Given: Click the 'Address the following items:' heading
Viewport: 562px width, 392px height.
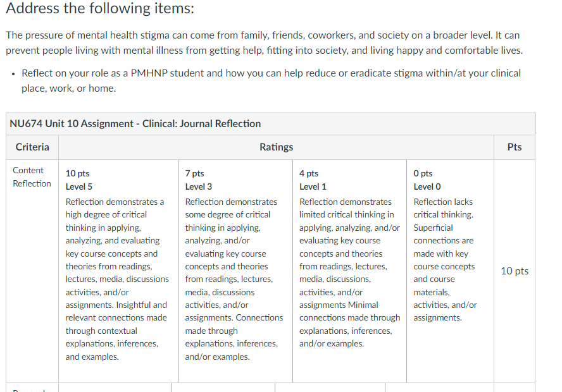Looking at the screenshot, I should click(99, 8).
